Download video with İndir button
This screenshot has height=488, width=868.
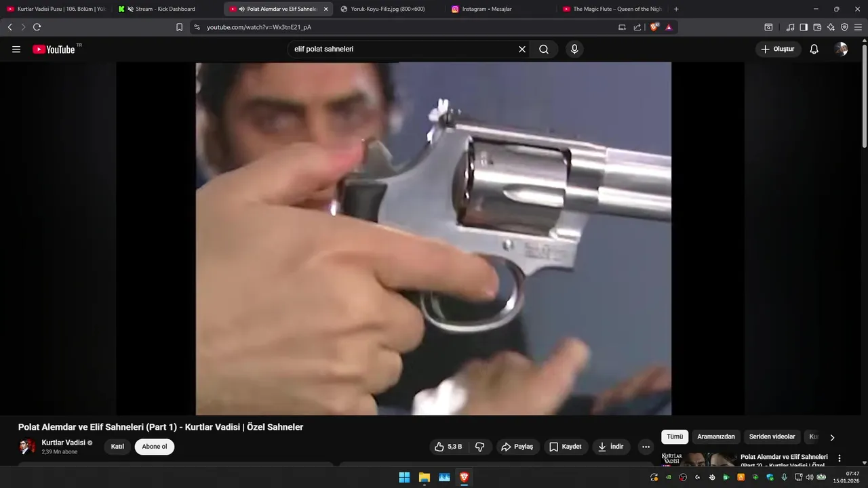(x=612, y=447)
